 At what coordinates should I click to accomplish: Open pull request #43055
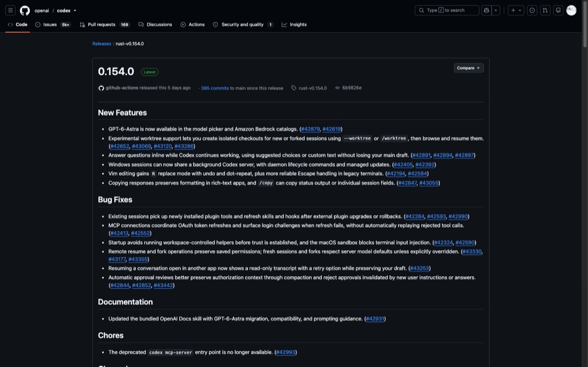point(429,183)
